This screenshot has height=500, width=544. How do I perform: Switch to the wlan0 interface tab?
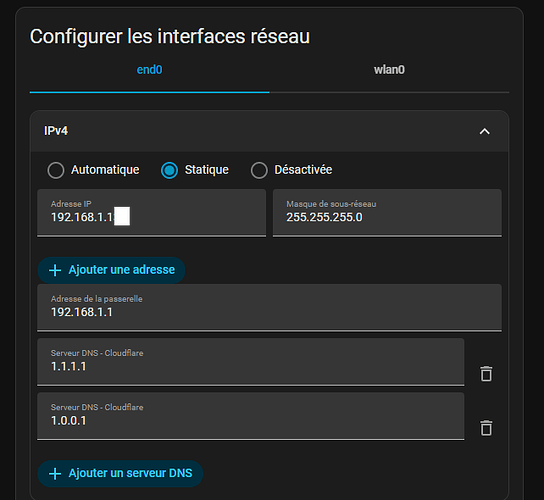[389, 70]
